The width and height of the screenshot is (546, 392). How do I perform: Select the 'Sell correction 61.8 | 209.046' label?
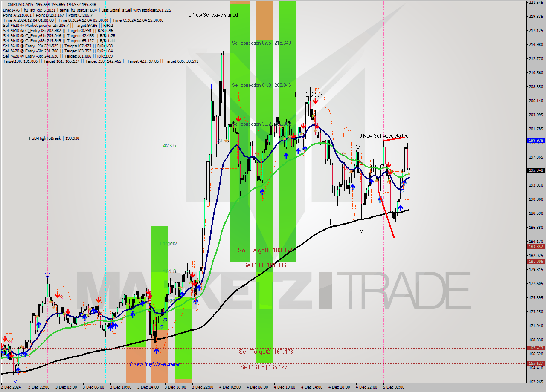point(261,85)
